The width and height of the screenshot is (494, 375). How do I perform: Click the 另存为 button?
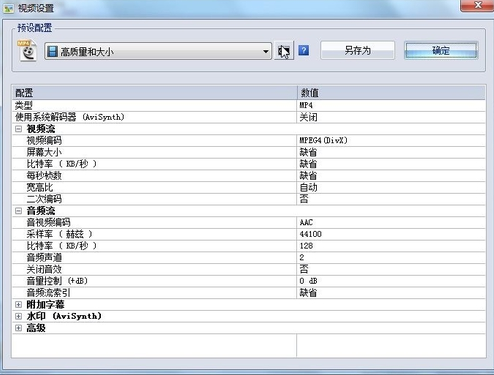coord(358,51)
